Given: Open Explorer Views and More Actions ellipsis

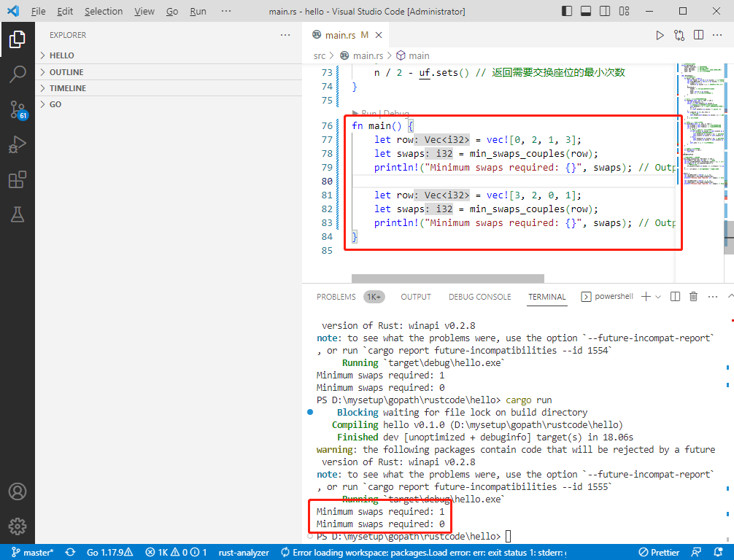Looking at the screenshot, I should (x=285, y=35).
